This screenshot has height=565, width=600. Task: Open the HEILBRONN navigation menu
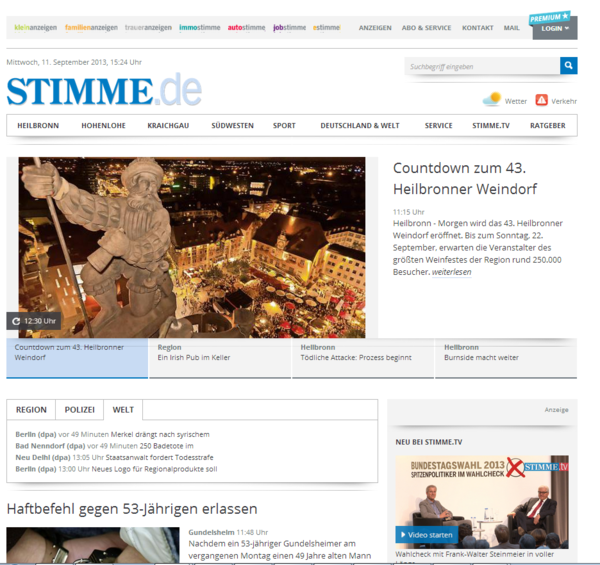tap(38, 126)
